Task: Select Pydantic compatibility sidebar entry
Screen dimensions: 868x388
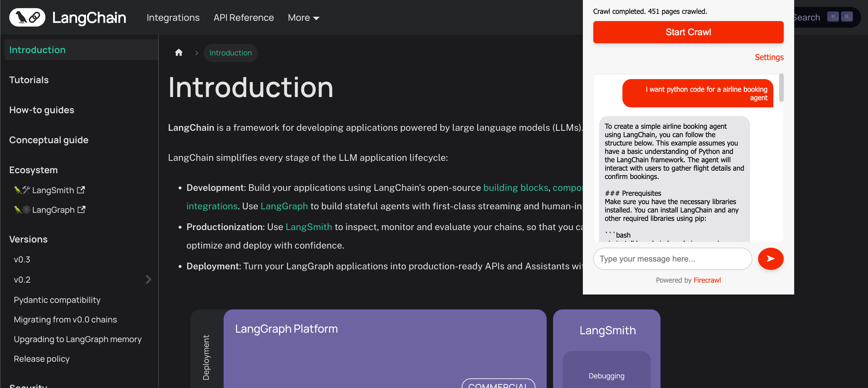Action: coord(57,300)
